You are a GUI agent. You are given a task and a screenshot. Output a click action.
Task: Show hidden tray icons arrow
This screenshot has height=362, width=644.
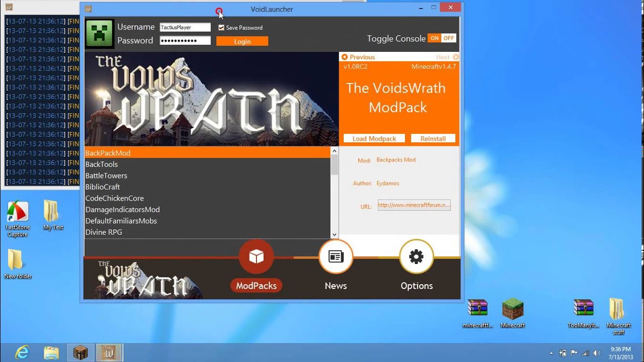[551, 353]
